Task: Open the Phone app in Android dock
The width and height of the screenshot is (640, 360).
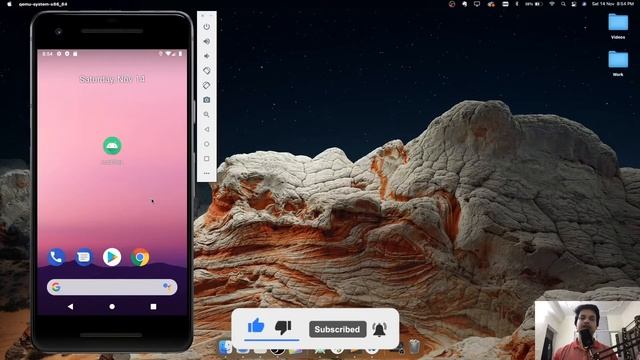Action: click(56, 257)
